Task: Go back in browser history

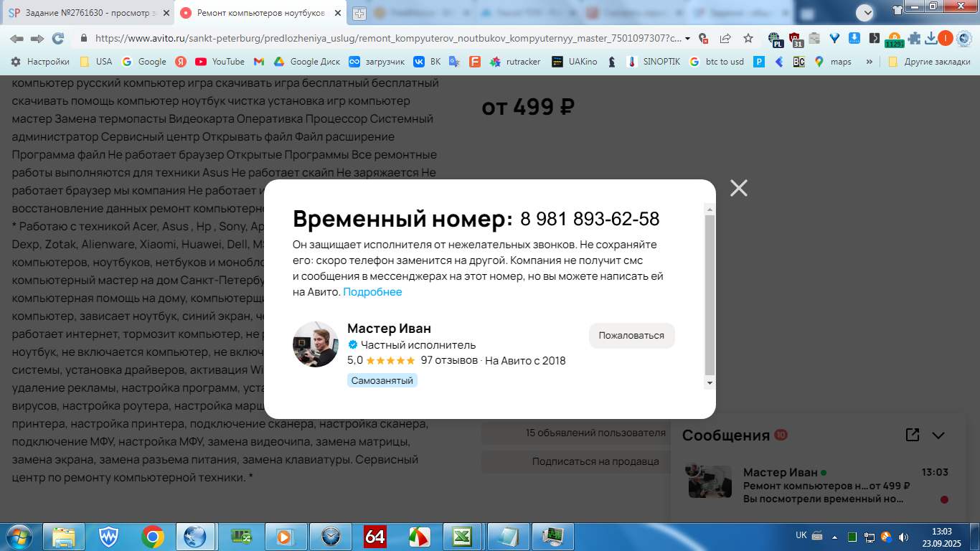Action: click(16, 38)
